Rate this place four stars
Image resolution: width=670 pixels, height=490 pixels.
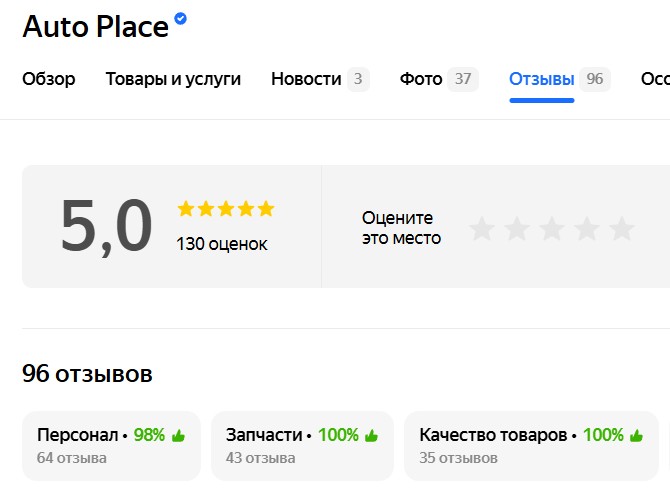pyautogui.click(x=587, y=229)
